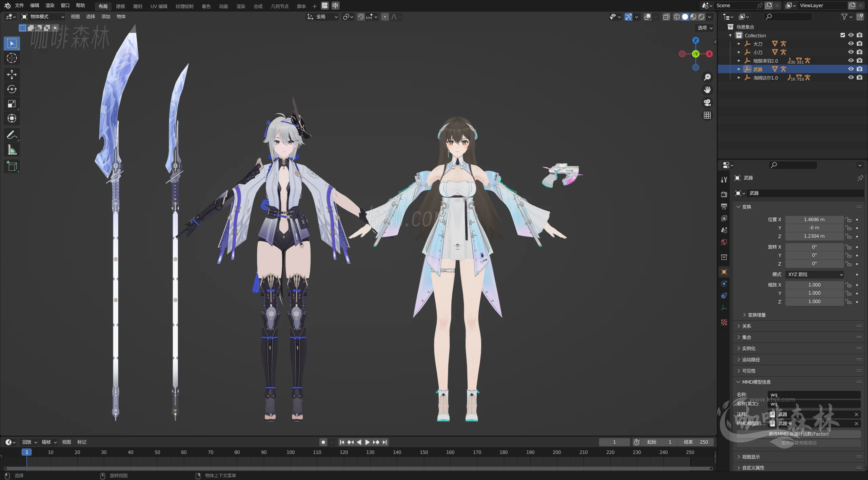
Task: Uncheck Collection exclude checkbox
Action: [x=843, y=35]
